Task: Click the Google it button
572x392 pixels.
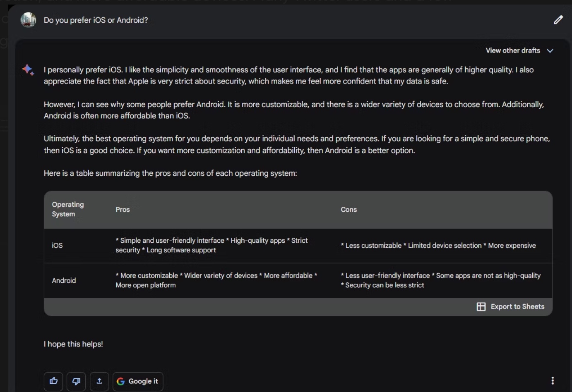Action: (x=138, y=381)
